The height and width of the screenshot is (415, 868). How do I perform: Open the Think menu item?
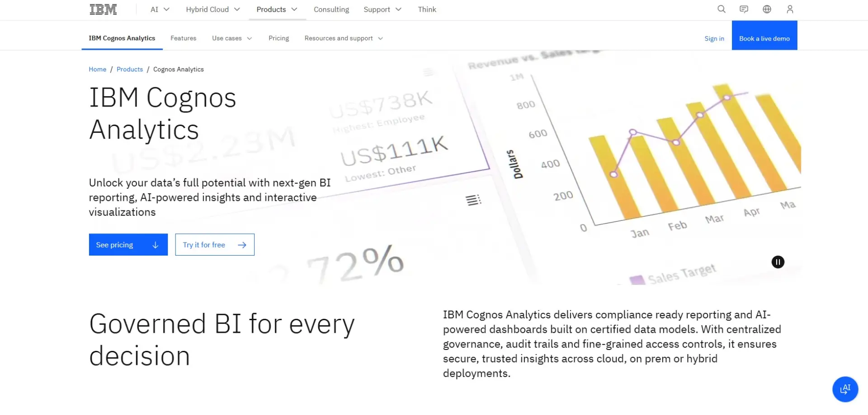(427, 9)
